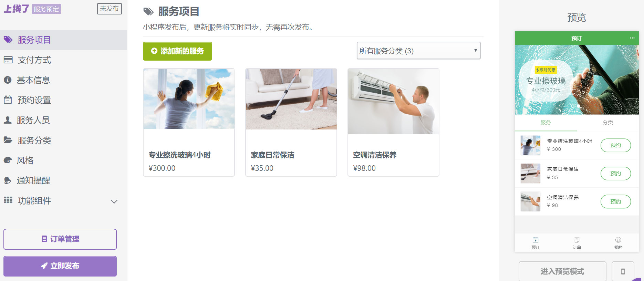The width and height of the screenshot is (644, 281).
Task: Click the folder icon for 服务分类
Action: (x=8, y=140)
